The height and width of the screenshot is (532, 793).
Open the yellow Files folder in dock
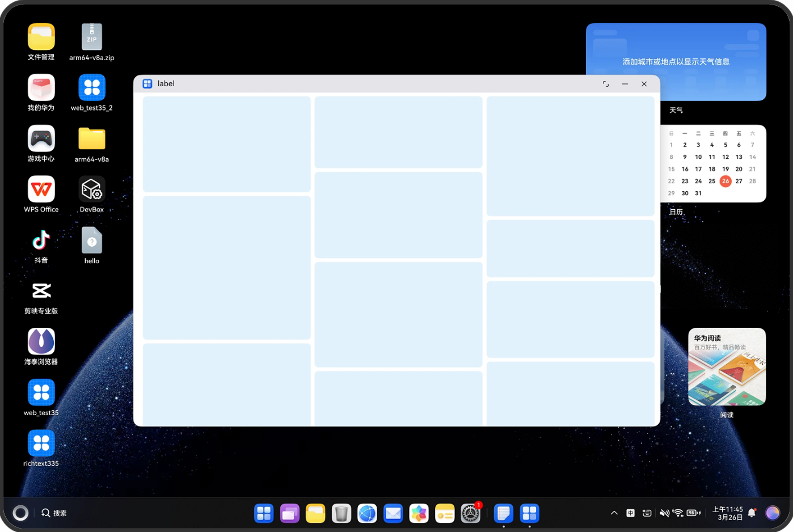315,513
